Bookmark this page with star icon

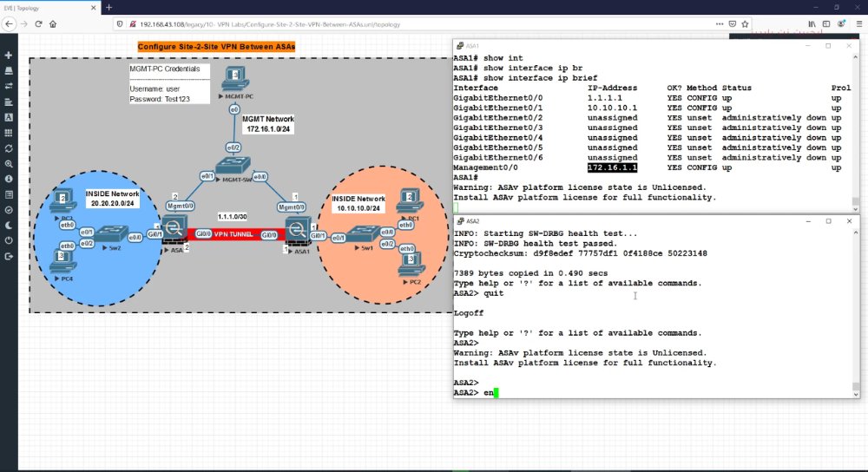745,23
